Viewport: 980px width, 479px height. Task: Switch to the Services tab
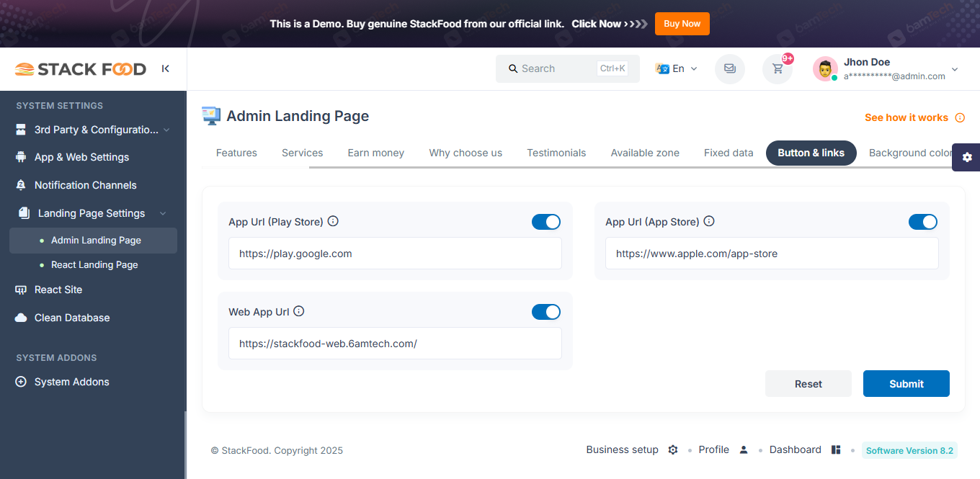(x=303, y=153)
